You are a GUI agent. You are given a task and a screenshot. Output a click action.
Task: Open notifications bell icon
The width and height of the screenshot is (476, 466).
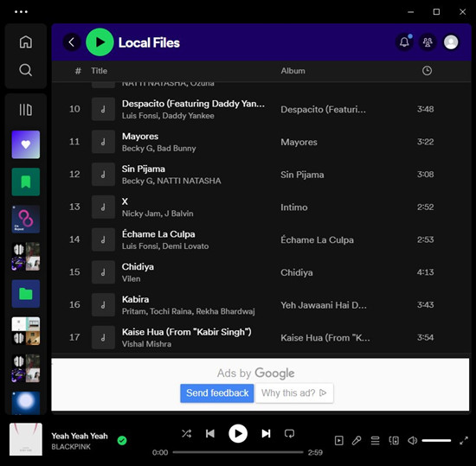click(x=404, y=42)
